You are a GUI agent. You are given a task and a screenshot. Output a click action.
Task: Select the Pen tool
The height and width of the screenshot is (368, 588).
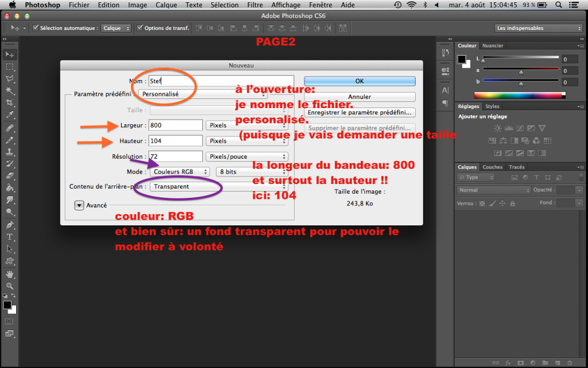point(9,225)
